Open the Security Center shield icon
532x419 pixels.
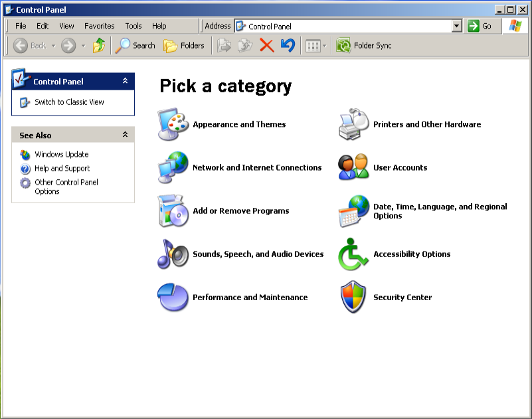pos(353,297)
